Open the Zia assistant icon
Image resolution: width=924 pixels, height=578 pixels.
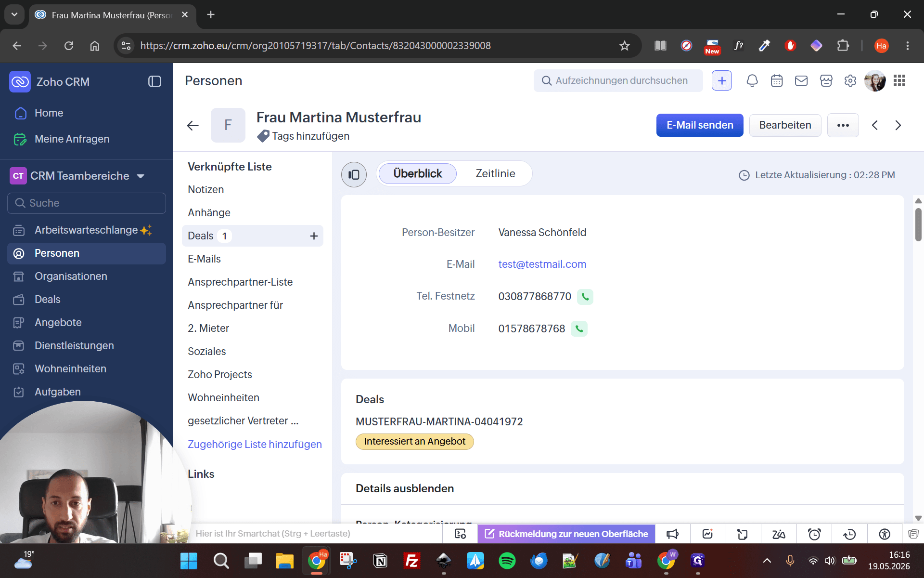click(779, 534)
